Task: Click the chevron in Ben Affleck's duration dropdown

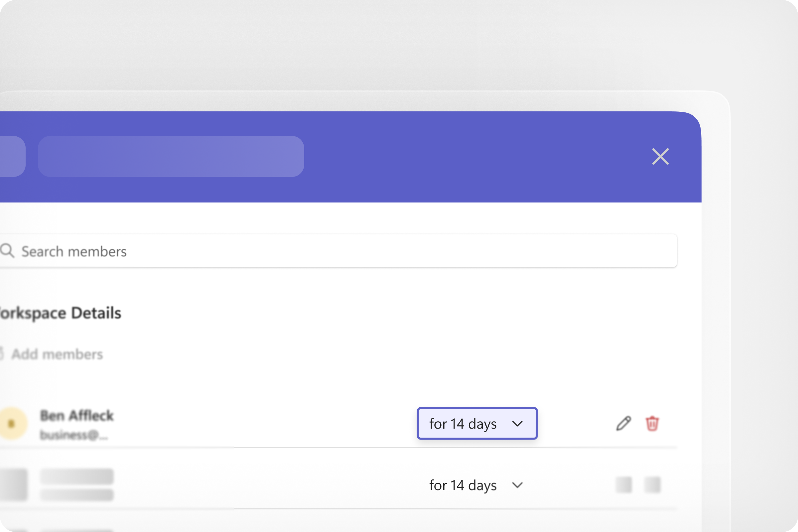Action: click(517, 423)
